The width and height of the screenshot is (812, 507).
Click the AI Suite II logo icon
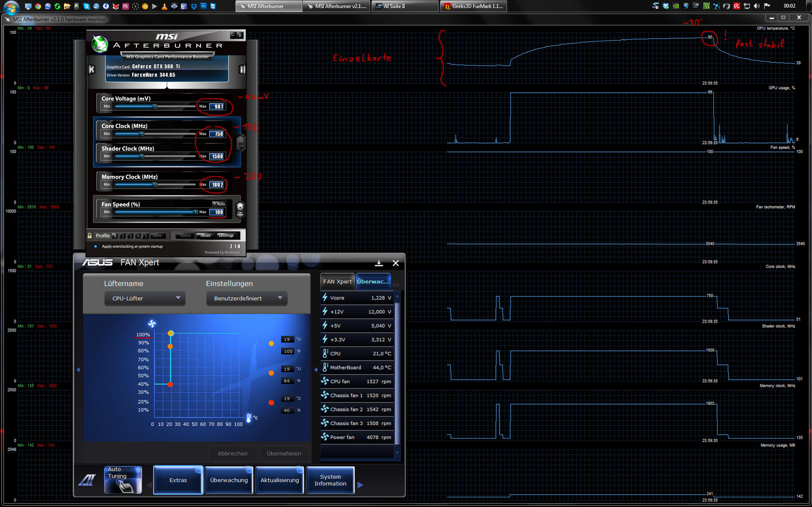point(88,480)
